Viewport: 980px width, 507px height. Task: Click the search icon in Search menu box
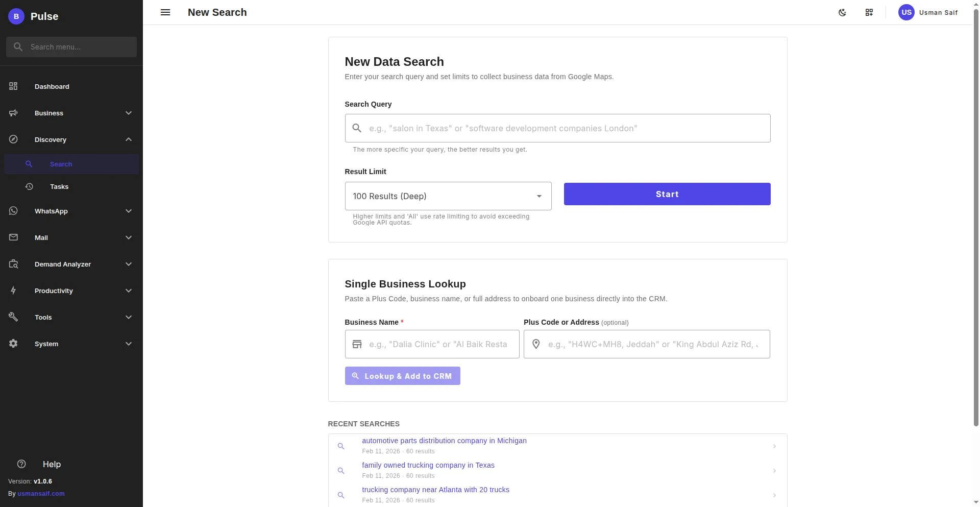tap(18, 47)
